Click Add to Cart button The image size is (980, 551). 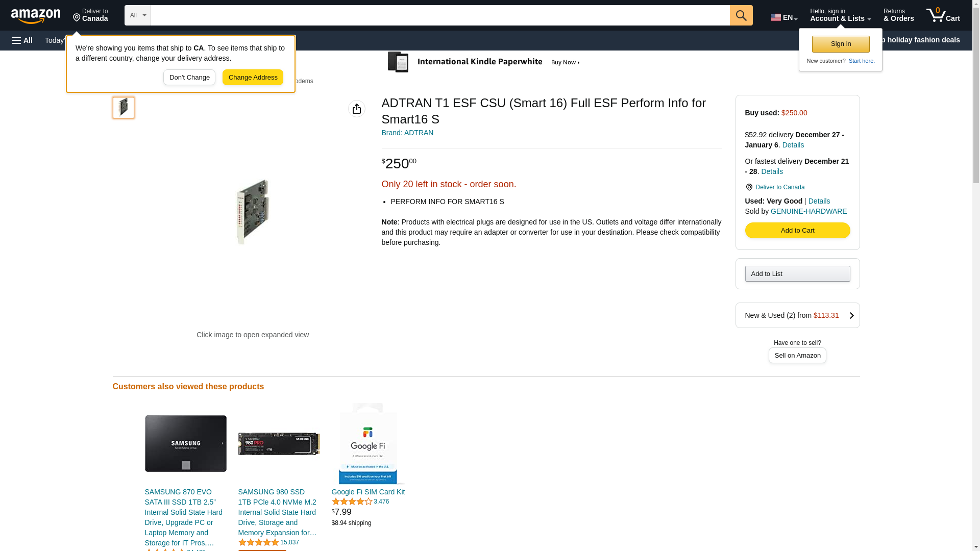(x=797, y=231)
